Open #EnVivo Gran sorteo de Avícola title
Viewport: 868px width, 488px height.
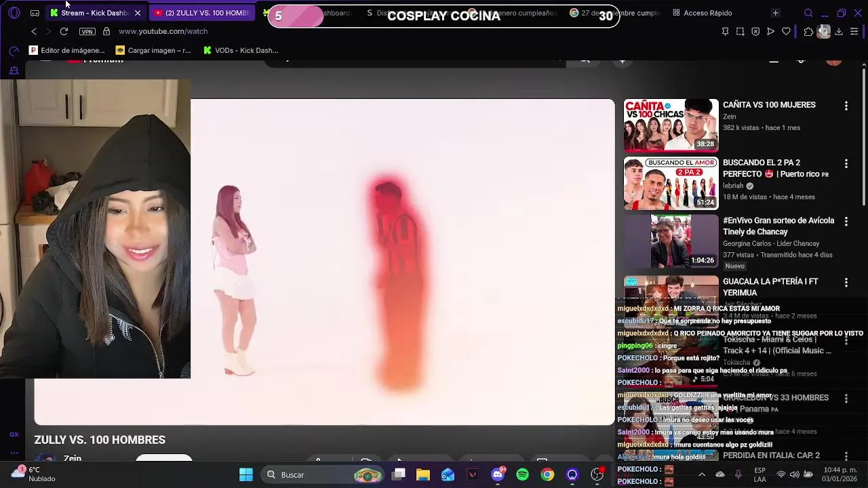pyautogui.click(x=777, y=226)
